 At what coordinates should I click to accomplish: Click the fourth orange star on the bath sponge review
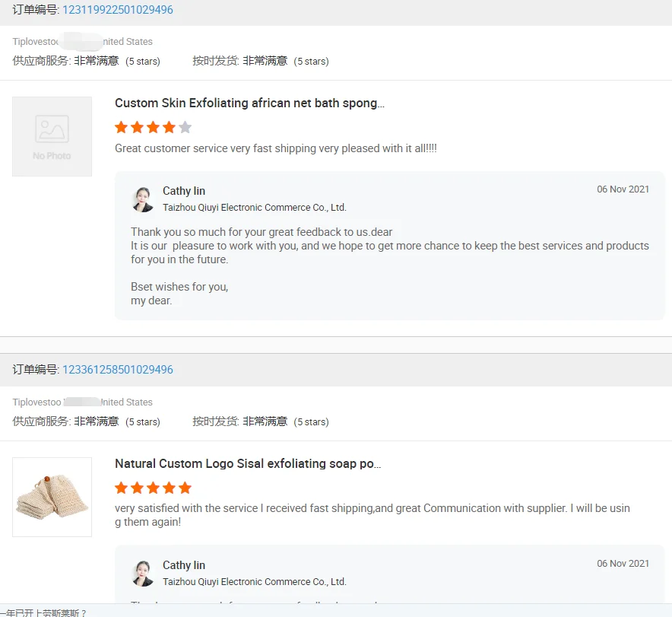pyautogui.click(x=169, y=128)
